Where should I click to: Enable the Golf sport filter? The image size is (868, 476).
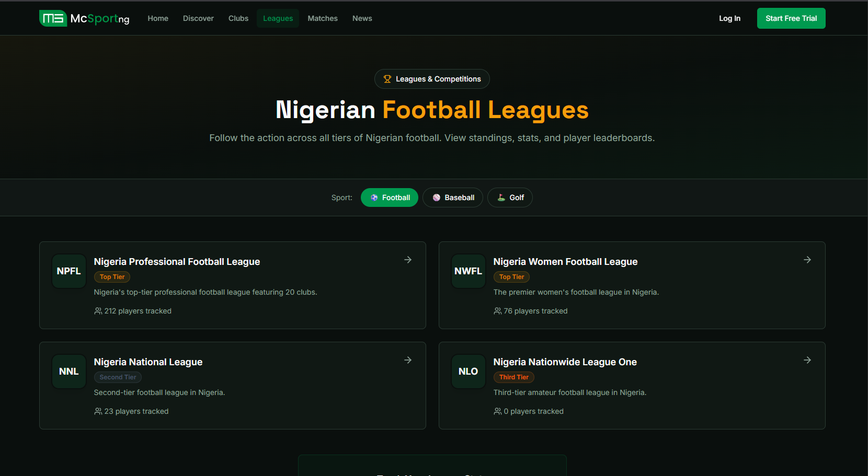pos(510,198)
